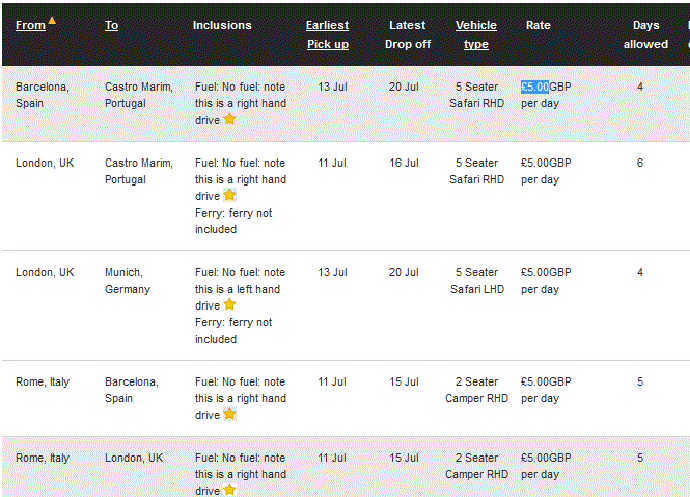
Task: Click 5 Seater Safari LHD vehicle cell
Action: click(x=477, y=281)
